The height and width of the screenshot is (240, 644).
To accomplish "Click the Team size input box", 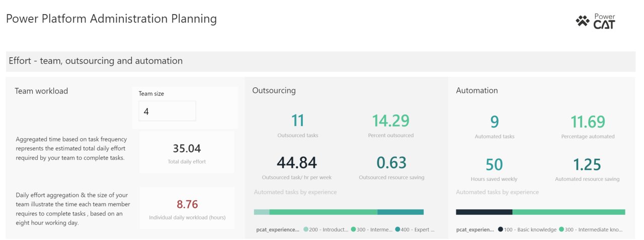I will coord(167,111).
